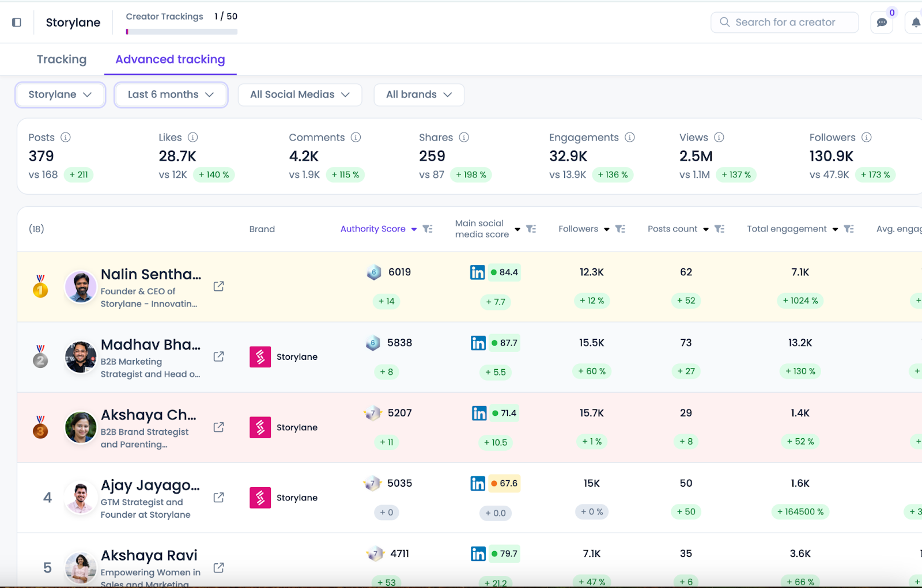The width and height of the screenshot is (922, 588).
Task: Filter the Total engagement column
Action: click(x=849, y=229)
